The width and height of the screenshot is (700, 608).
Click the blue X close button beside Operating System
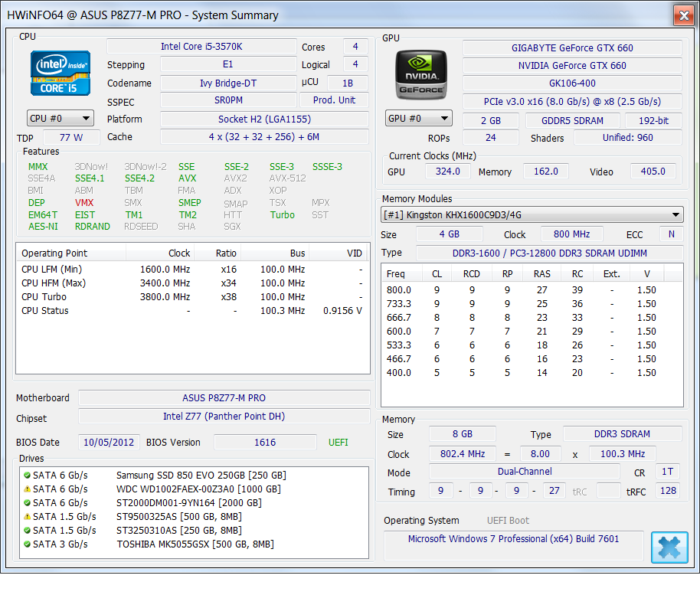pos(669,548)
